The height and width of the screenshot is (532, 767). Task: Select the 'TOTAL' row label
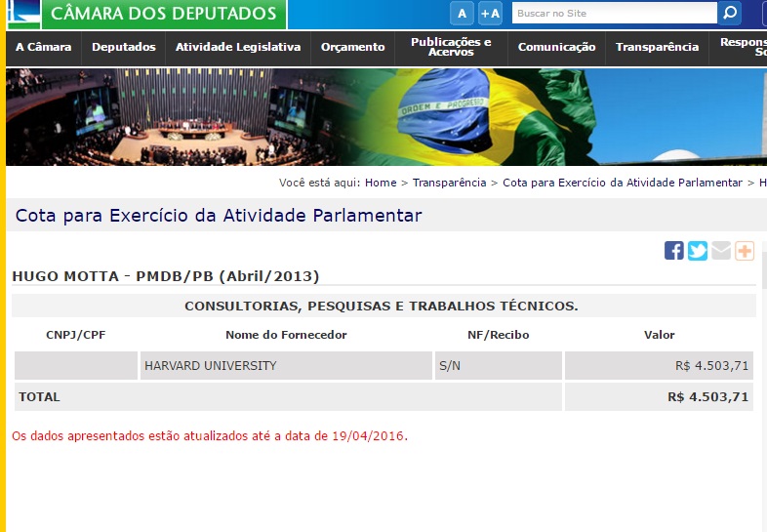39,397
